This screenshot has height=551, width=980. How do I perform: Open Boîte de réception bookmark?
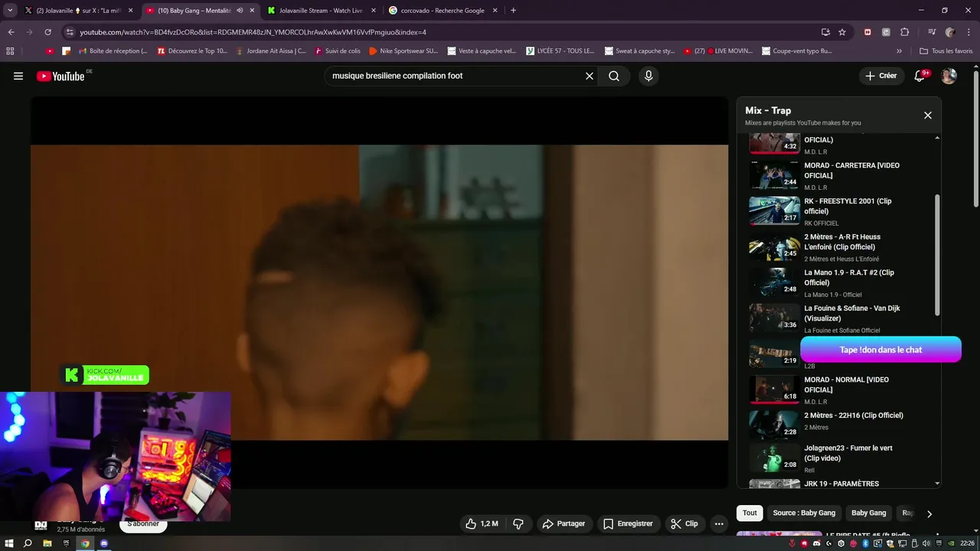point(113,51)
